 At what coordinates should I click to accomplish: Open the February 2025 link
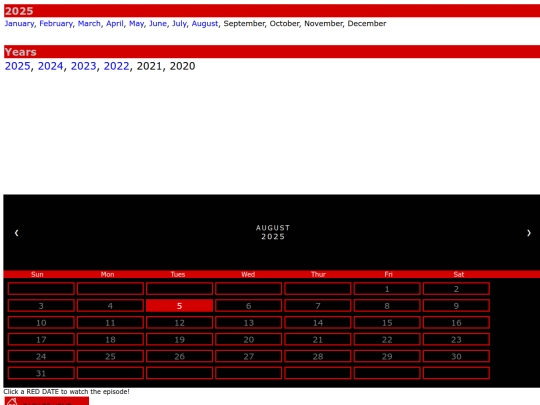coord(56,23)
